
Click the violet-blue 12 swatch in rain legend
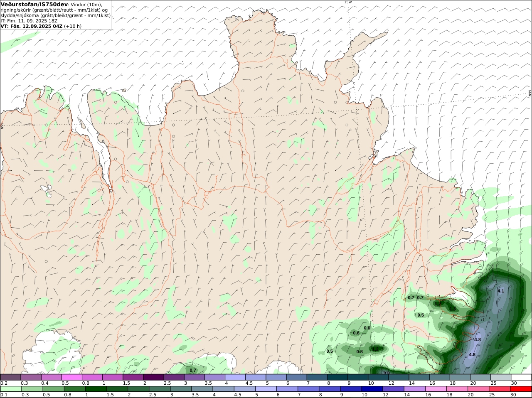click(x=393, y=389)
